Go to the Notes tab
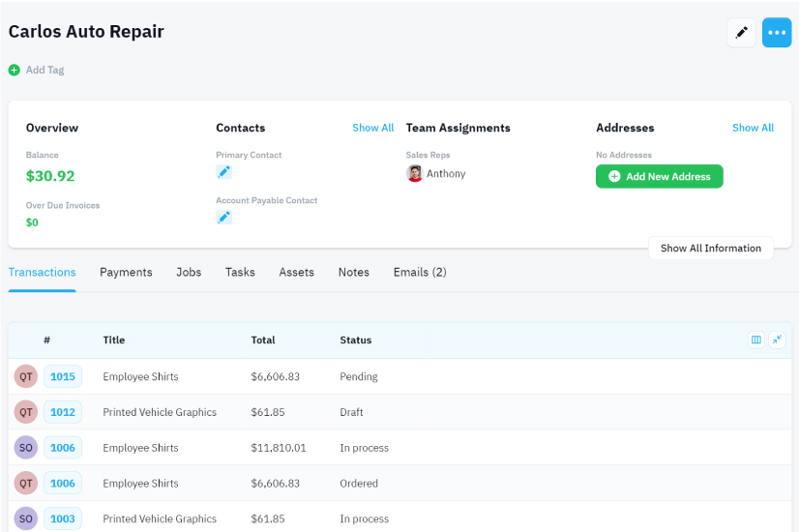This screenshot has width=799, height=532. pos(354,272)
